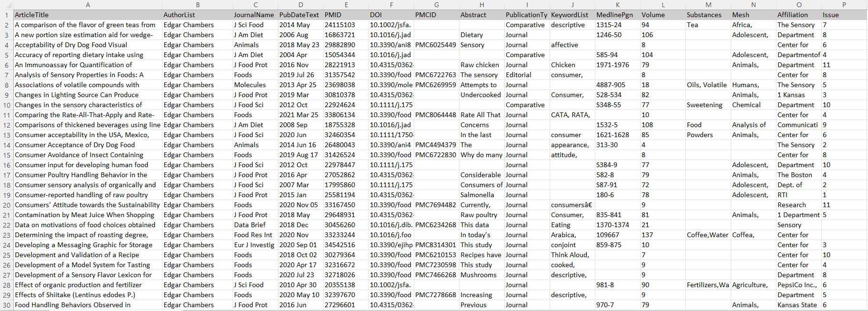This screenshot has width=868, height=311.
Task: Click the 'Data Brief' journal cell
Action: point(255,225)
